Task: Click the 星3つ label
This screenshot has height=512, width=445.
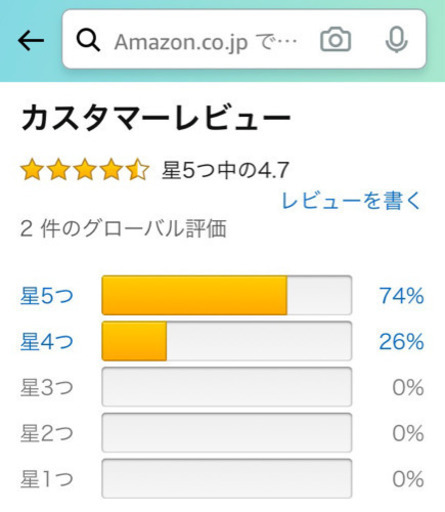Action: click(47, 387)
